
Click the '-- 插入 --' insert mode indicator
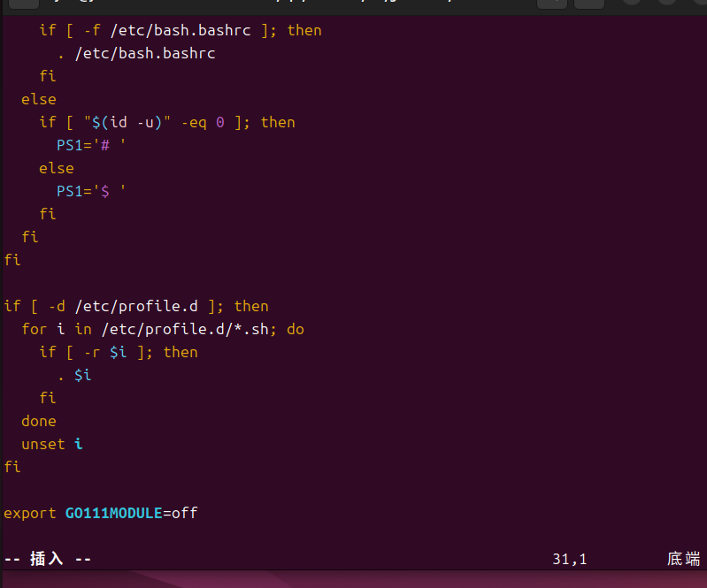[x=48, y=559]
